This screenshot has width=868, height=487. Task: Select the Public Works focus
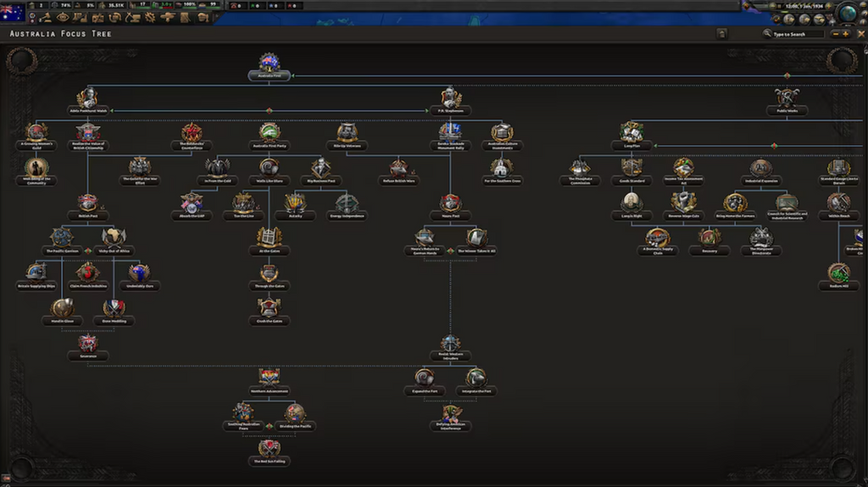coord(787,102)
